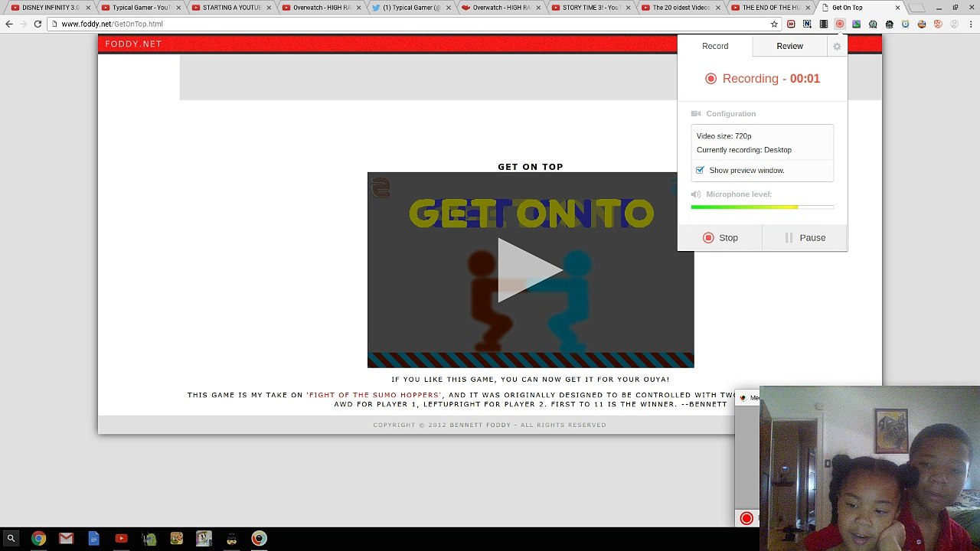The width and height of the screenshot is (980, 551).
Task: Open recorder settings gear icon
Action: pos(837,46)
